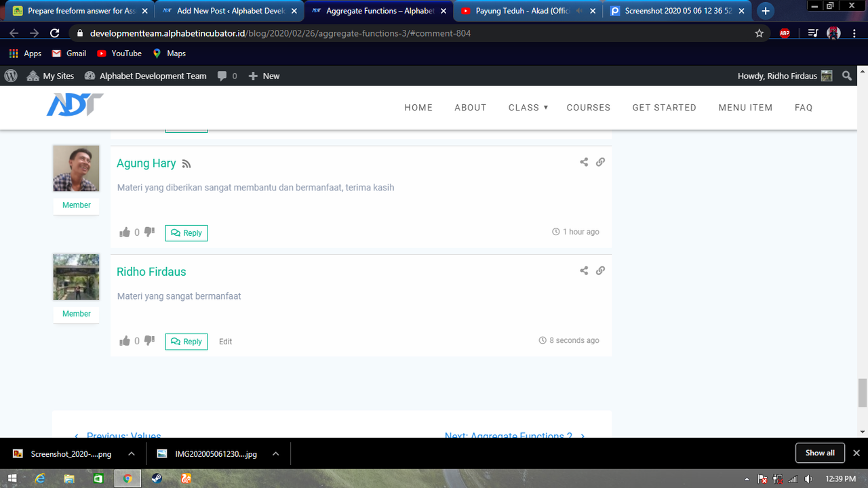Open the WordPress admin bar search
Image resolution: width=868 pixels, height=488 pixels.
tap(847, 76)
